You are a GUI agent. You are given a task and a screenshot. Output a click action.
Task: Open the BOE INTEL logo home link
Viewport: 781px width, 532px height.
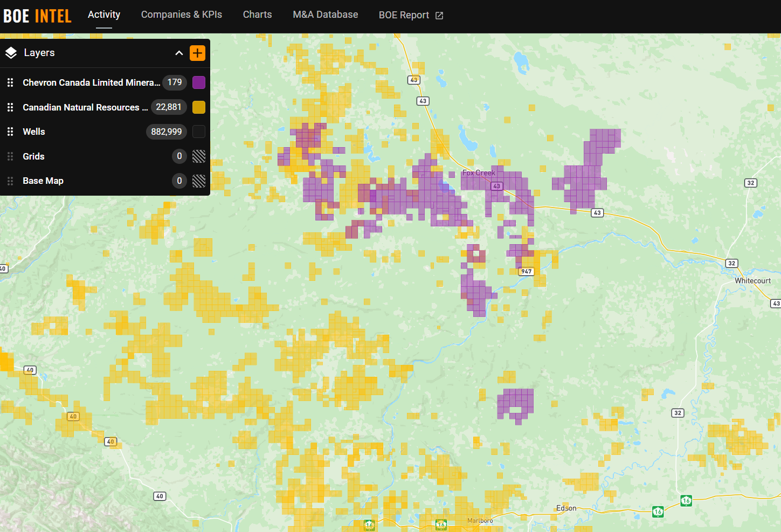point(37,16)
